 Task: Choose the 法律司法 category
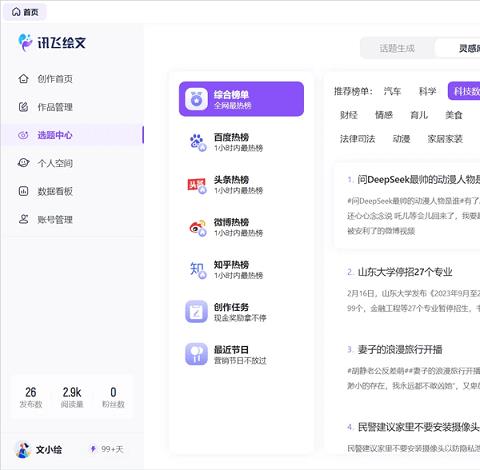tap(357, 139)
